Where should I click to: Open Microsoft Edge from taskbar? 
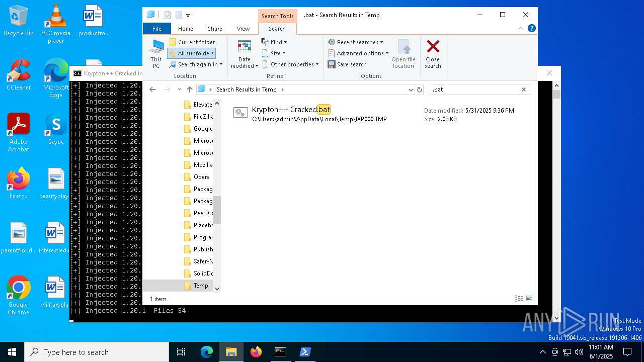(207, 352)
